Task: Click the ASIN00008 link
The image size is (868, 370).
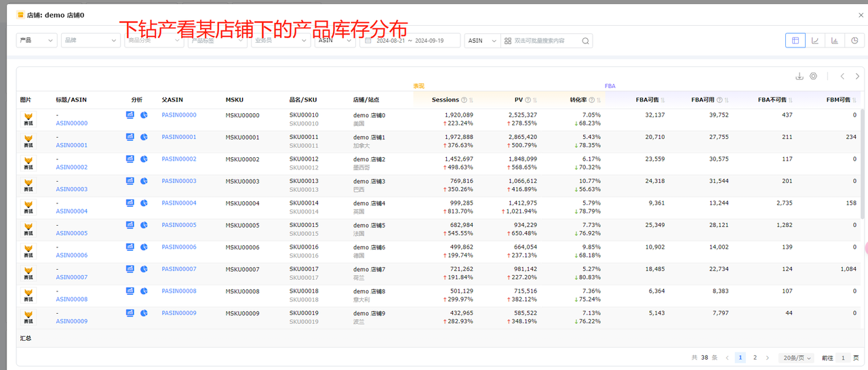Action: 71,300
